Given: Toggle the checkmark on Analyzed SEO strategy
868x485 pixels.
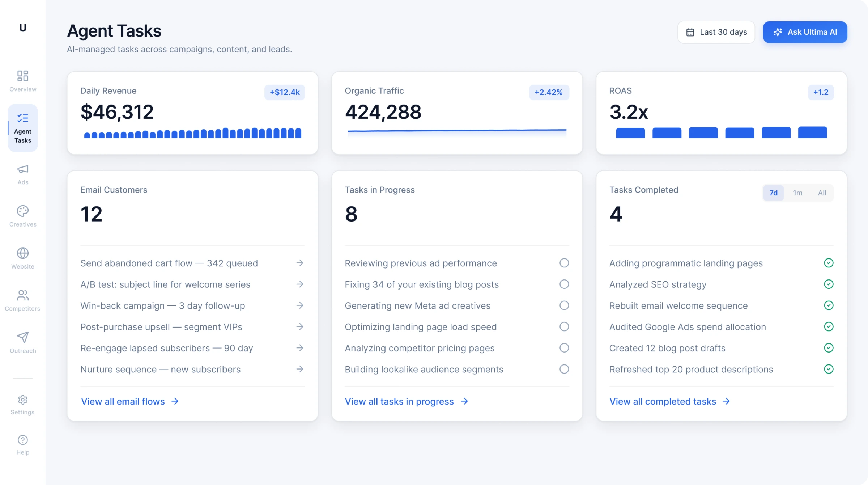Looking at the screenshot, I should (829, 284).
